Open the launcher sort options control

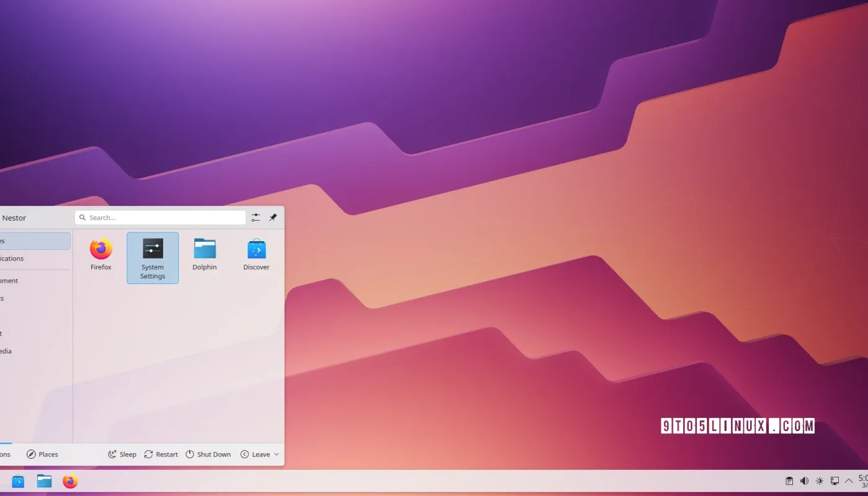[x=255, y=217]
